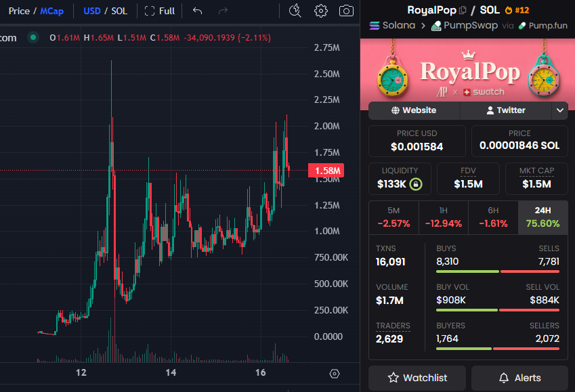The height and width of the screenshot is (392, 575).
Task: Select USD as chart currency
Action: click(x=91, y=11)
